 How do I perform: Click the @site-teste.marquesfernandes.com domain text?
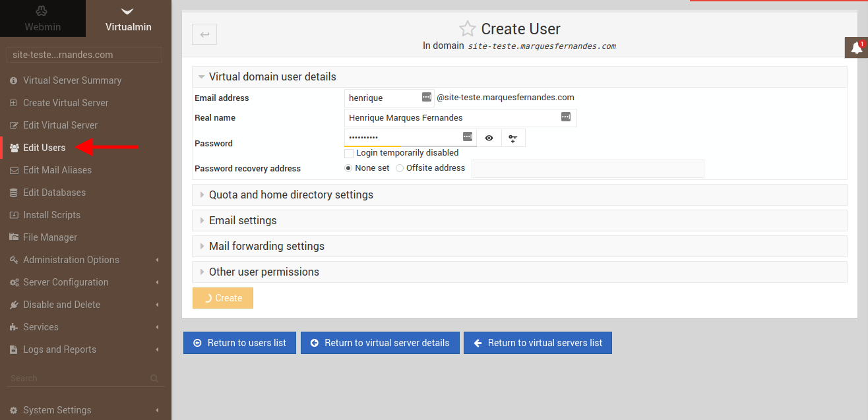click(505, 98)
